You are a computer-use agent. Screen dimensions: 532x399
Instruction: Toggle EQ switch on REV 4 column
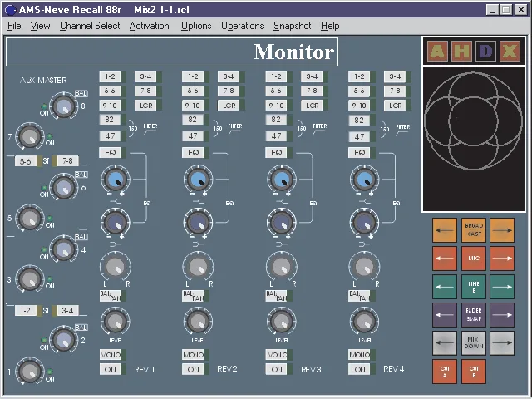362,153
